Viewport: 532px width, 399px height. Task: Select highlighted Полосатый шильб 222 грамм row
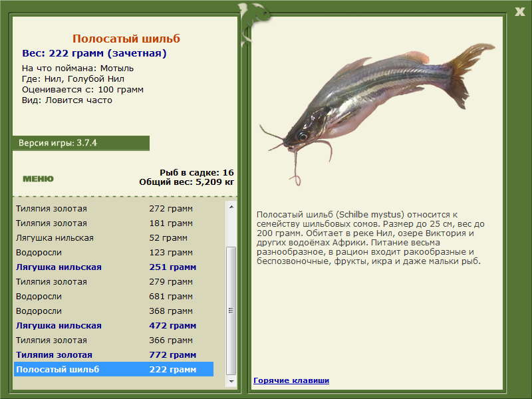[x=113, y=370]
